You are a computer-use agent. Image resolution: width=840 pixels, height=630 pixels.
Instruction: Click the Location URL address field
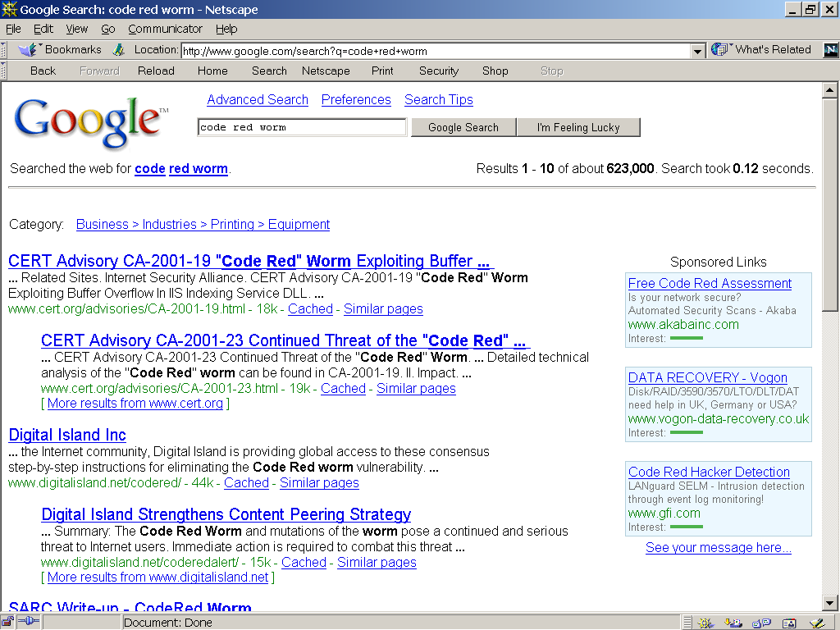436,52
